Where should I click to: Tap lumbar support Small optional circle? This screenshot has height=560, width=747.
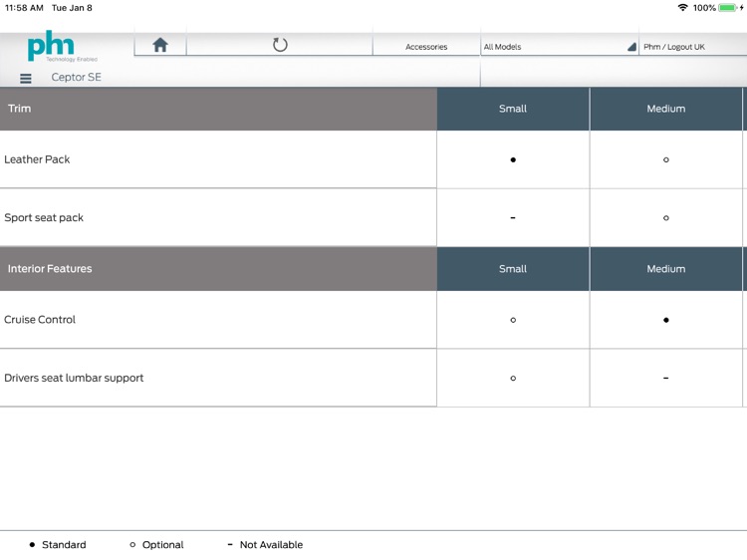coord(513,378)
